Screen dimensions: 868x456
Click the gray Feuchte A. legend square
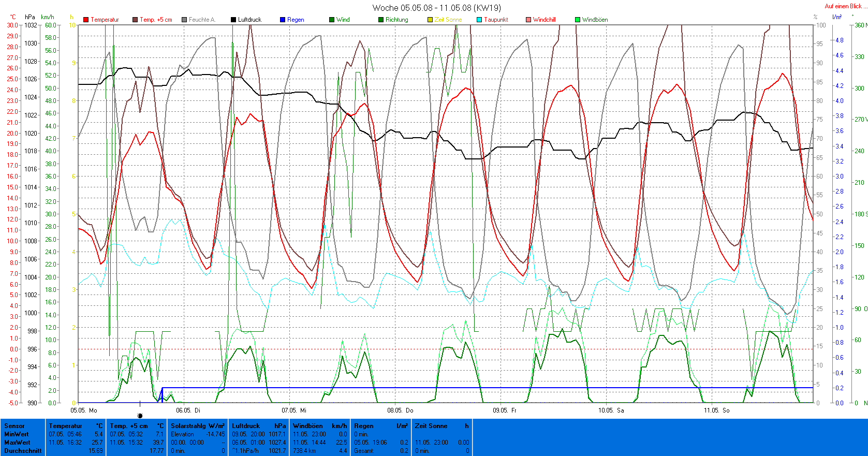click(x=184, y=20)
